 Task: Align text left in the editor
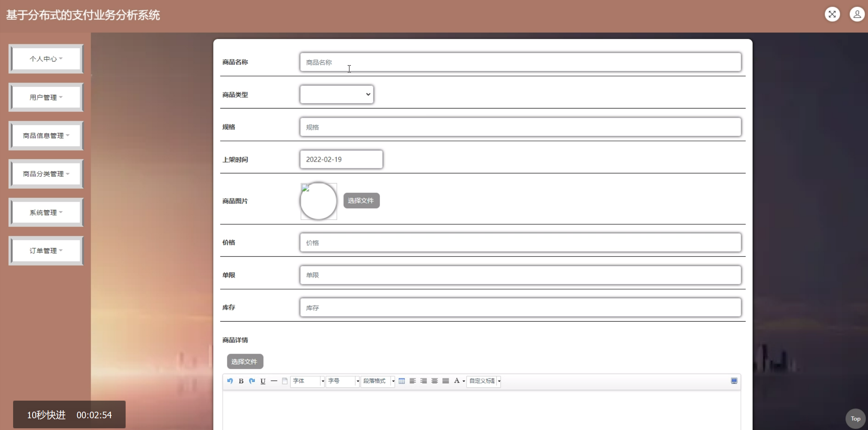coord(412,381)
